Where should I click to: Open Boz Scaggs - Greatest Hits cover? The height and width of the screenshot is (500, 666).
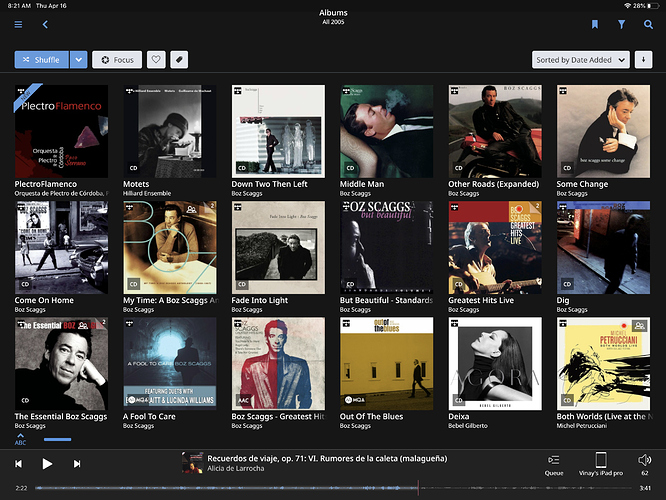pos(278,364)
